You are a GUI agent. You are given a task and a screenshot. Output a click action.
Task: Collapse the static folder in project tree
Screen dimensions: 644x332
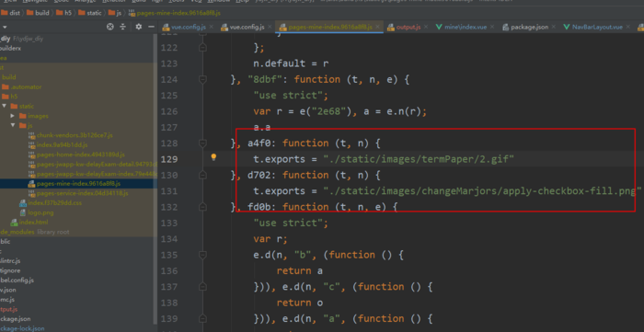[5, 106]
